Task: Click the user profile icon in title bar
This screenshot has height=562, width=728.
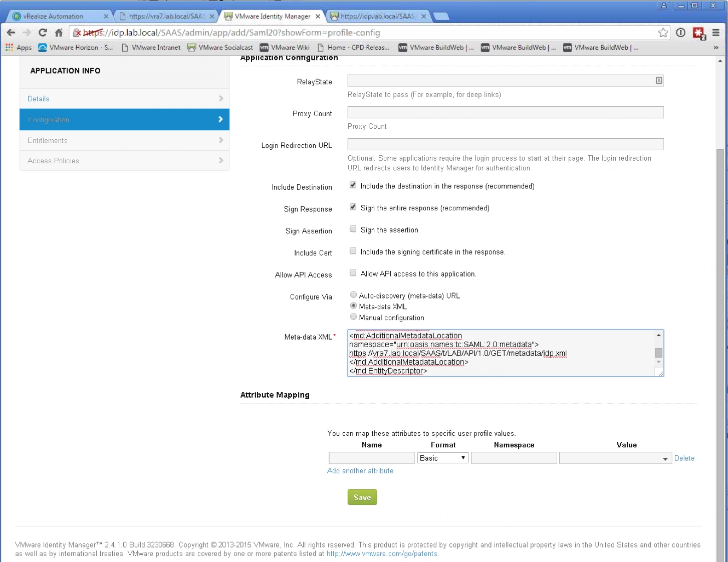Action: click(x=664, y=6)
